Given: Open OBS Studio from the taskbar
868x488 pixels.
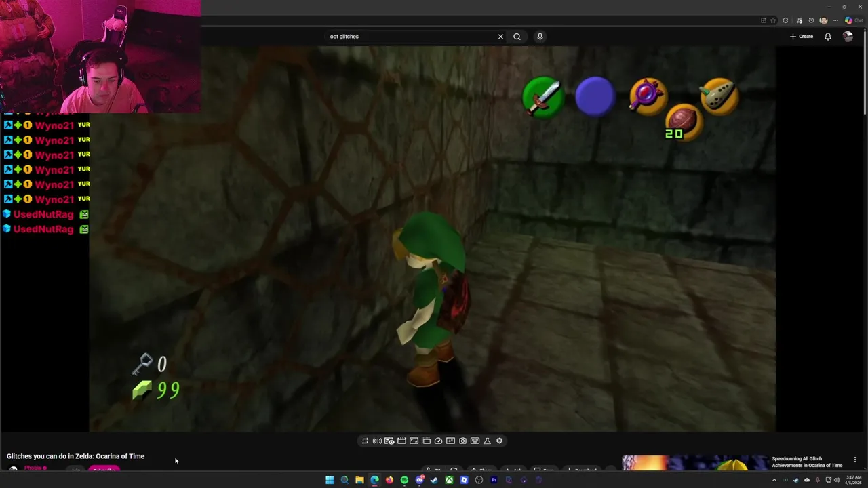Looking at the screenshot, I should tap(479, 480).
